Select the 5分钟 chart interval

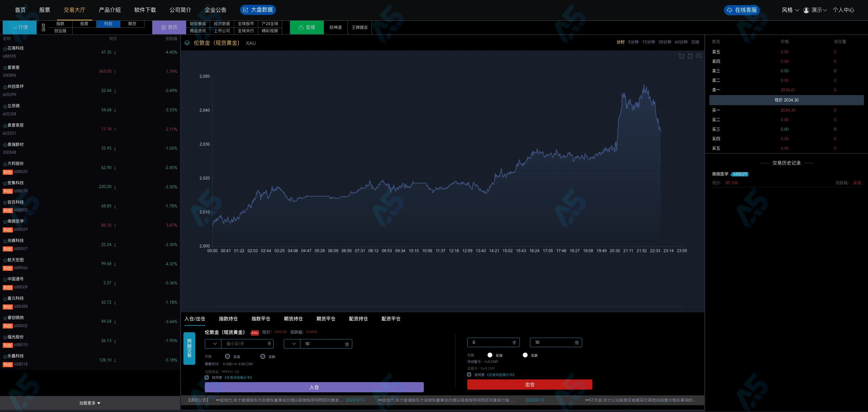pyautogui.click(x=633, y=42)
